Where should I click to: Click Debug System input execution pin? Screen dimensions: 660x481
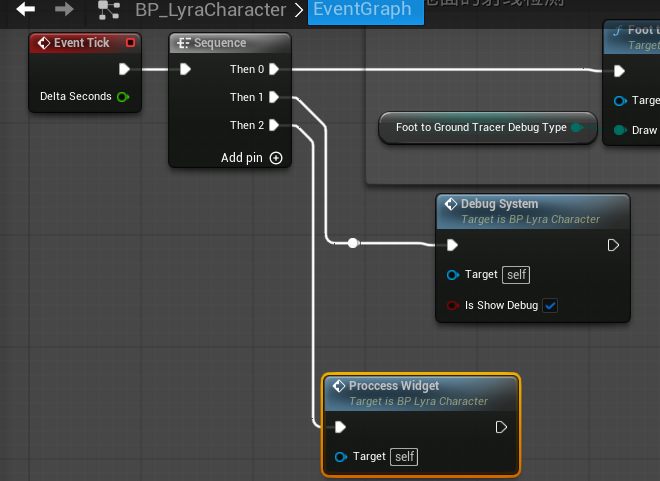coord(452,245)
